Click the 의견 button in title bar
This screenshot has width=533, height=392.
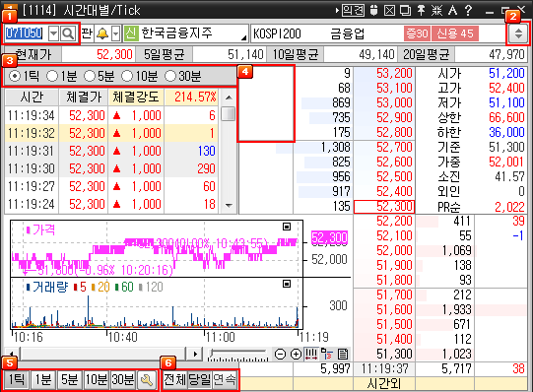point(353,10)
